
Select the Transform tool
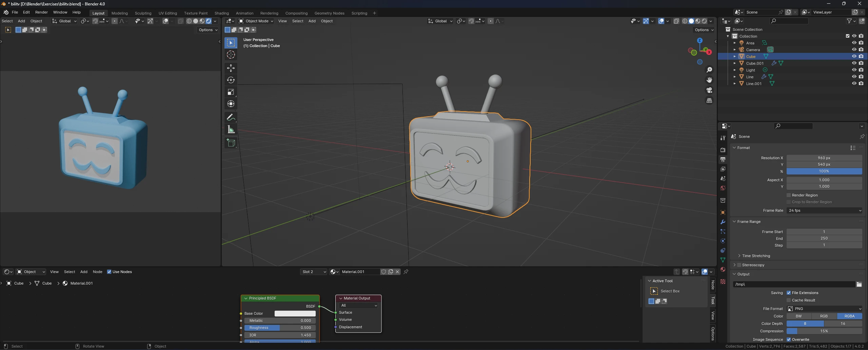pos(231,104)
